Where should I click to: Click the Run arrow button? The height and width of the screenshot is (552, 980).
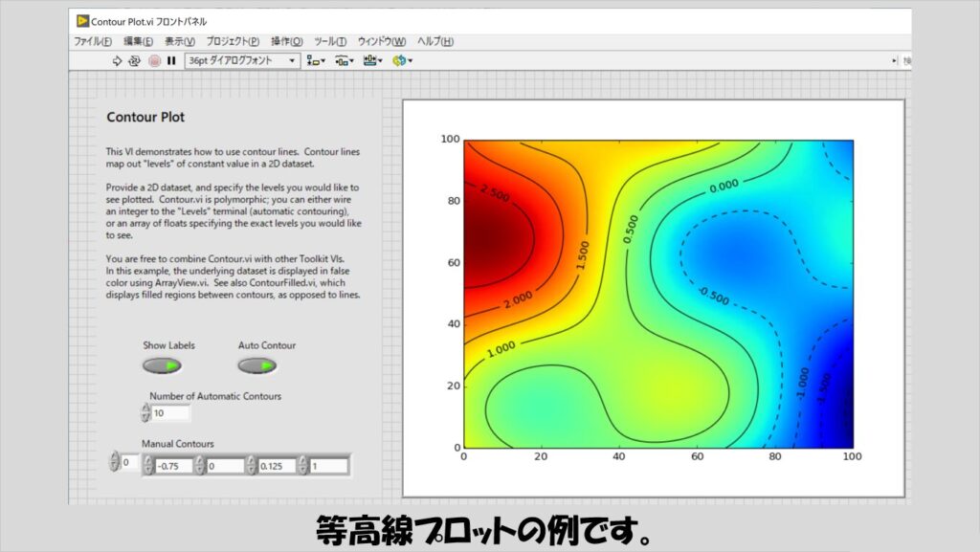coord(118,60)
